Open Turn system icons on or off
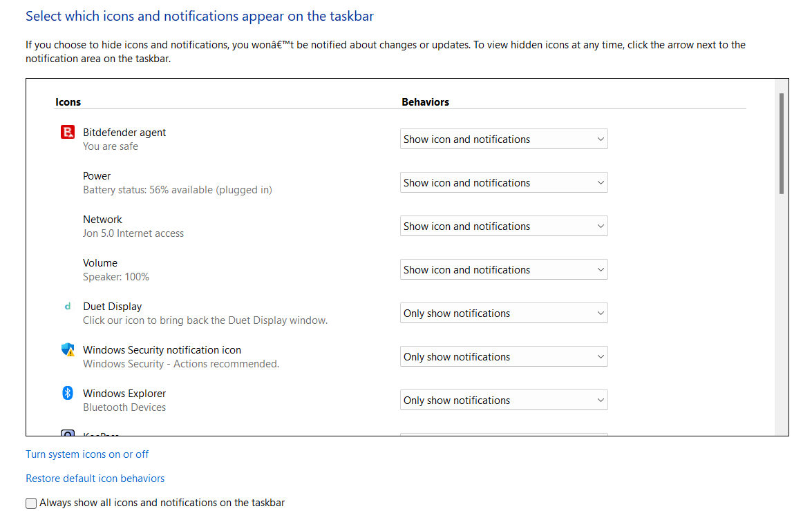812x511 pixels. [87, 454]
